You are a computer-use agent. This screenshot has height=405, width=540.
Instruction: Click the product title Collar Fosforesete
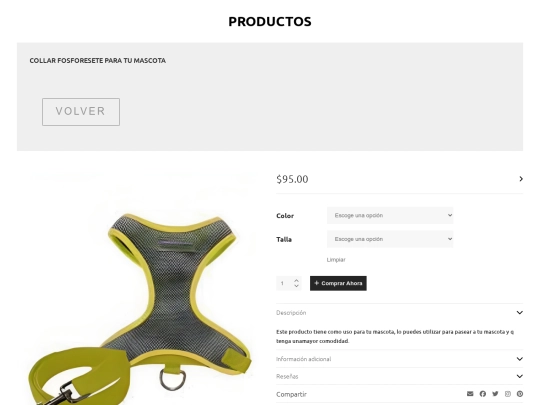[97, 61]
